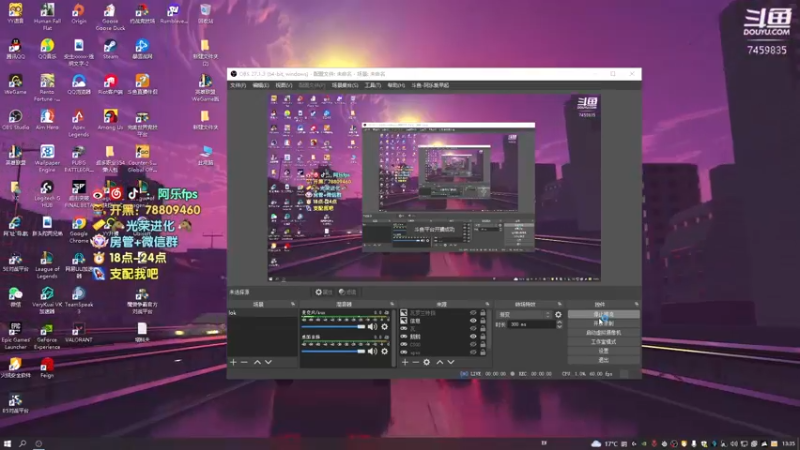Click the OBS preview canvas

434,187
